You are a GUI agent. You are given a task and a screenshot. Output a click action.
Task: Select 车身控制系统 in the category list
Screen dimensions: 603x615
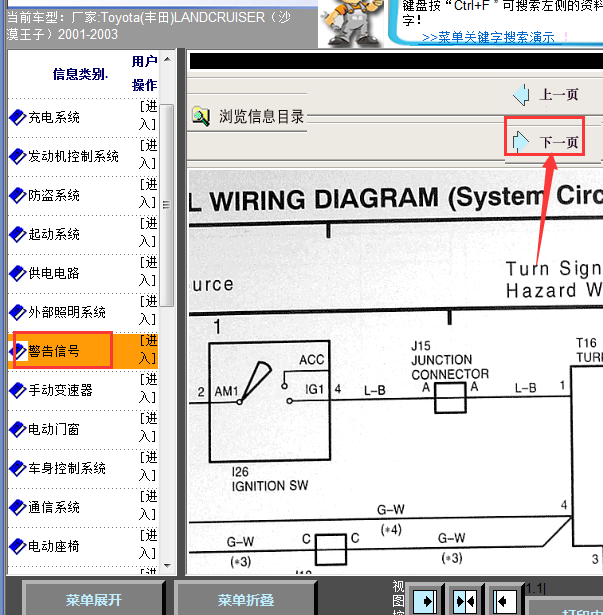tap(67, 469)
